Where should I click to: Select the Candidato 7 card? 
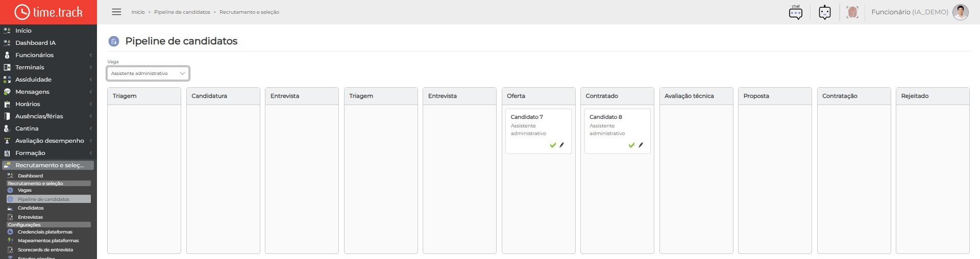(538, 131)
